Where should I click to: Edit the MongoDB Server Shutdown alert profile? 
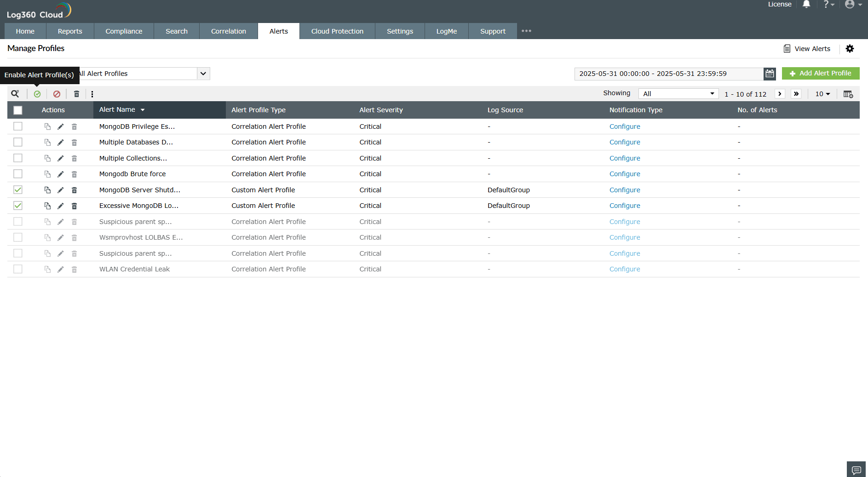60,190
